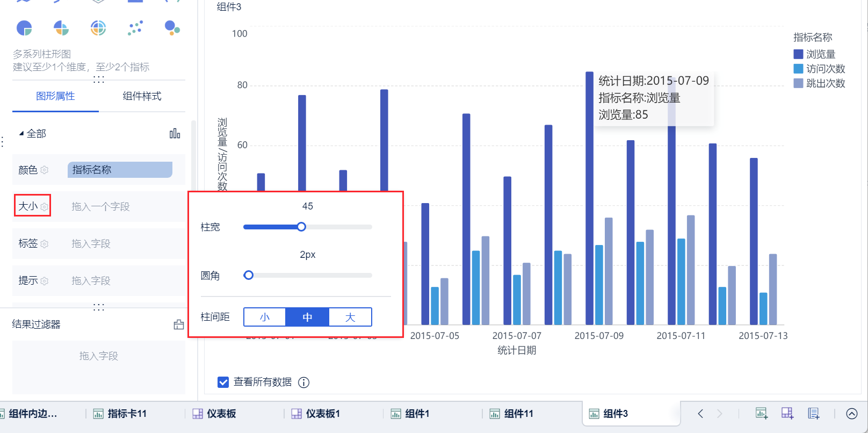Select the pie chart type icon
868x433 pixels.
pyautogui.click(x=24, y=28)
